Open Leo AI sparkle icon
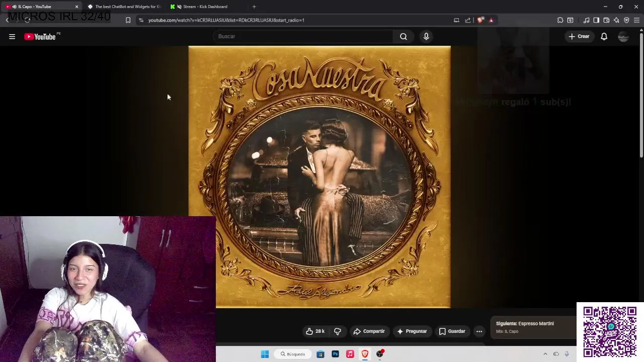The width and height of the screenshot is (644, 362). 616,20
